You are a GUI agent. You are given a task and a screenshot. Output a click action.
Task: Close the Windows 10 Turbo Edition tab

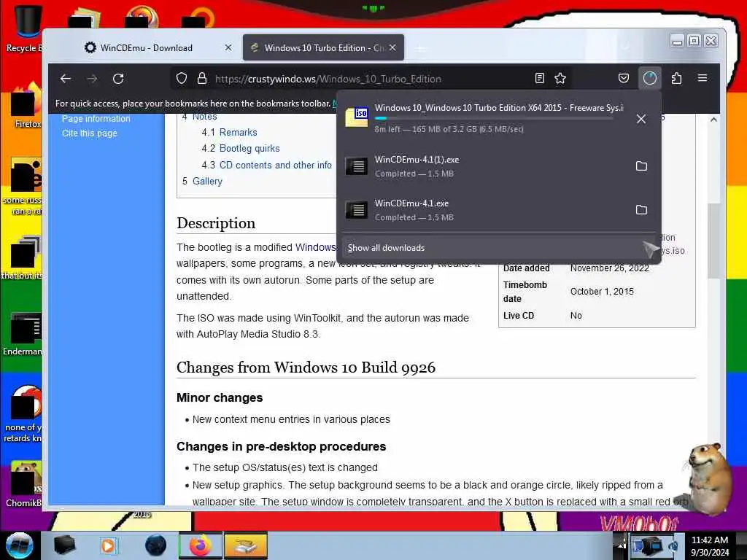(x=392, y=47)
